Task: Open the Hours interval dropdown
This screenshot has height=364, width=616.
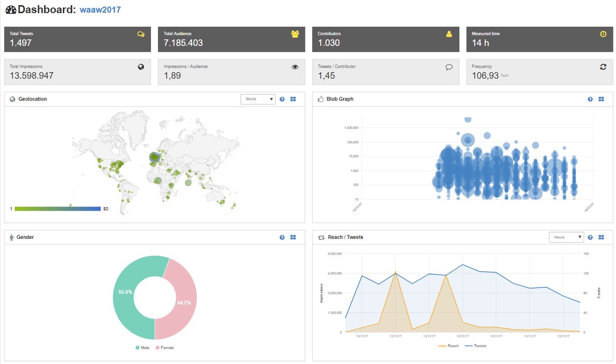Action: point(566,237)
